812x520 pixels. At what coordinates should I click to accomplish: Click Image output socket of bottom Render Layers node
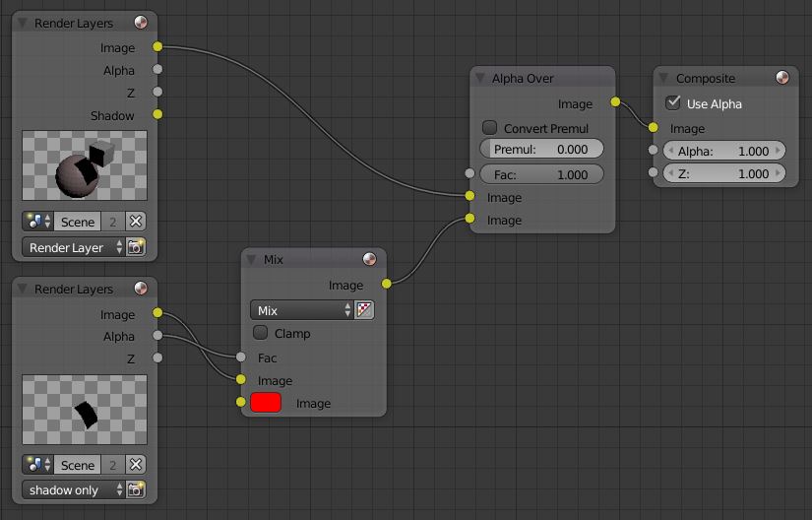157,312
